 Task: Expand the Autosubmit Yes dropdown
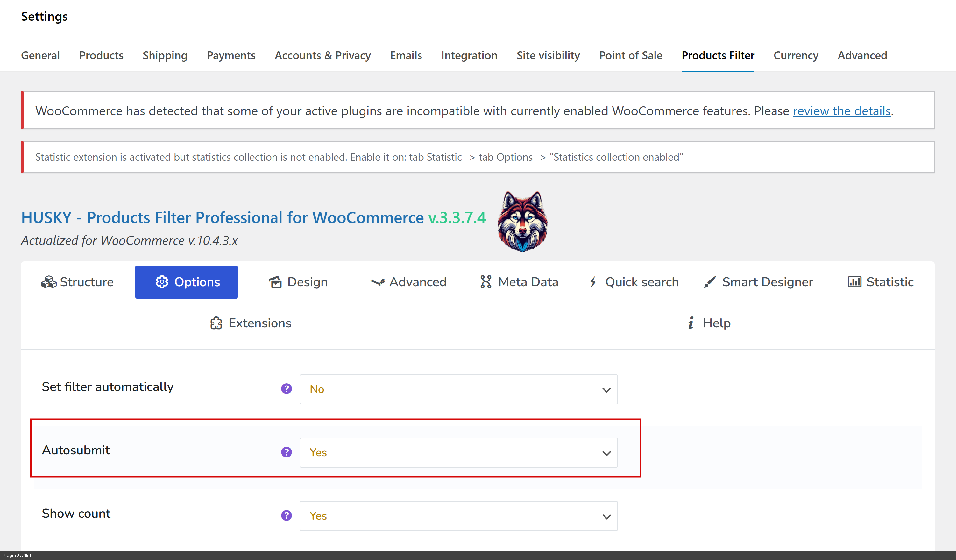click(458, 453)
